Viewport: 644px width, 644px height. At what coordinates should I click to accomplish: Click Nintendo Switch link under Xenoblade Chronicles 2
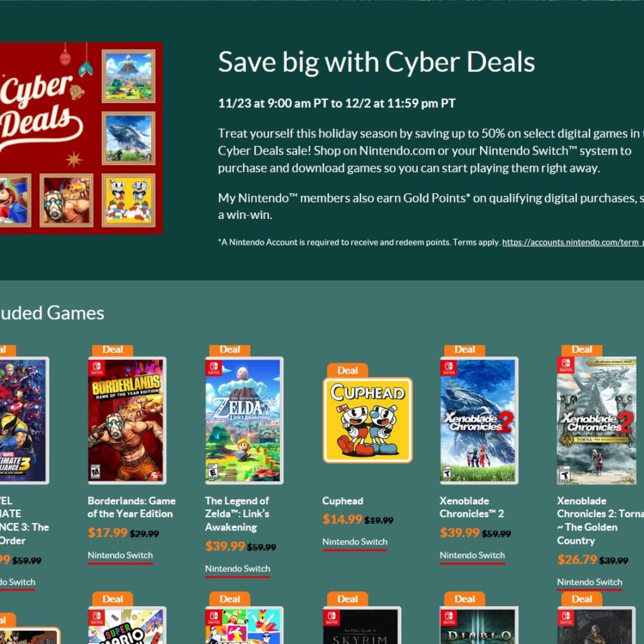tap(472, 555)
